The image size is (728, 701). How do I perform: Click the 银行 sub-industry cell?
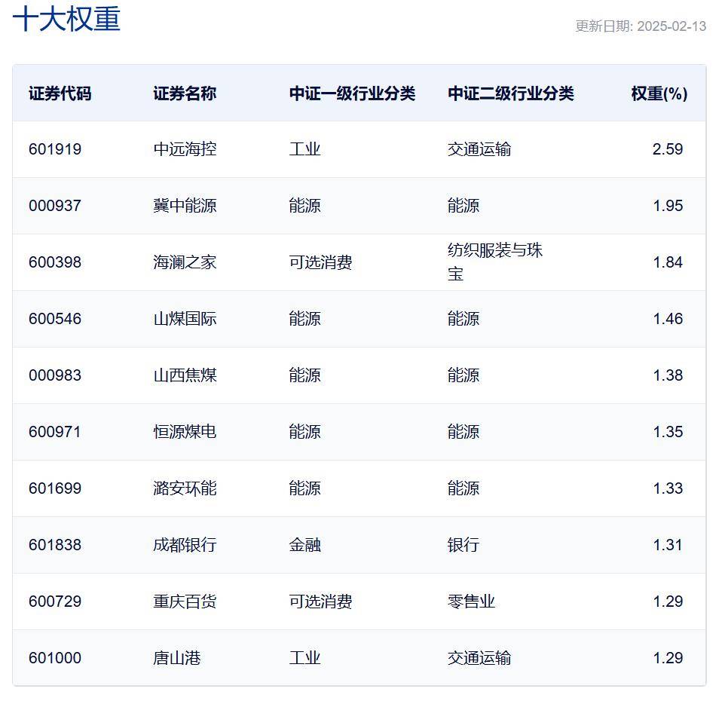463,546
